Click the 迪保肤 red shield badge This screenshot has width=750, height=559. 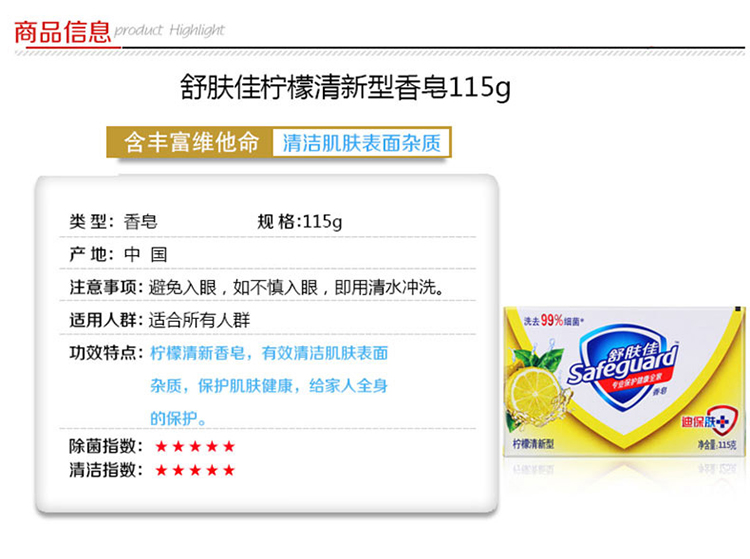coord(710,421)
